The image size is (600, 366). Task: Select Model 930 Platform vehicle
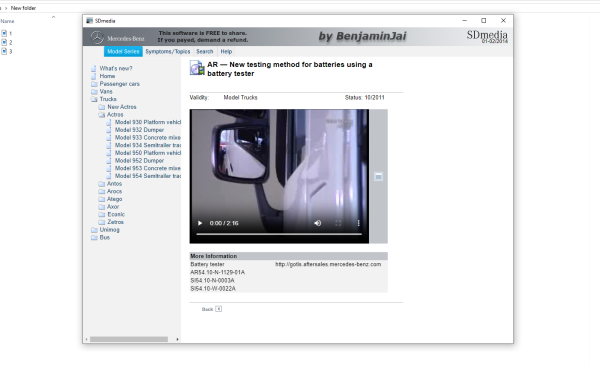[x=148, y=122]
